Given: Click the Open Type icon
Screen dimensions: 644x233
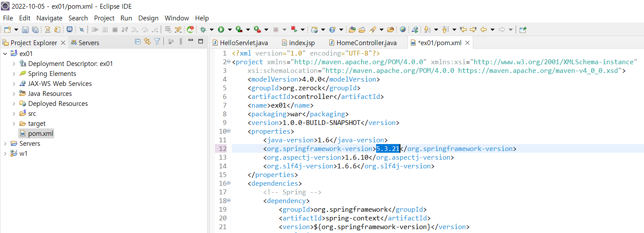Looking at the screenshot, I should [352, 30].
